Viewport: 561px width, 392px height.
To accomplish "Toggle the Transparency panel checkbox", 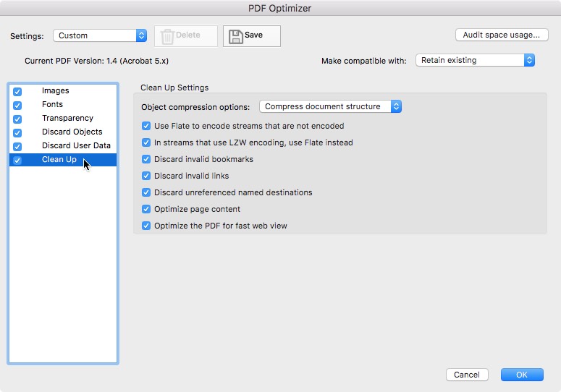I will [17, 119].
